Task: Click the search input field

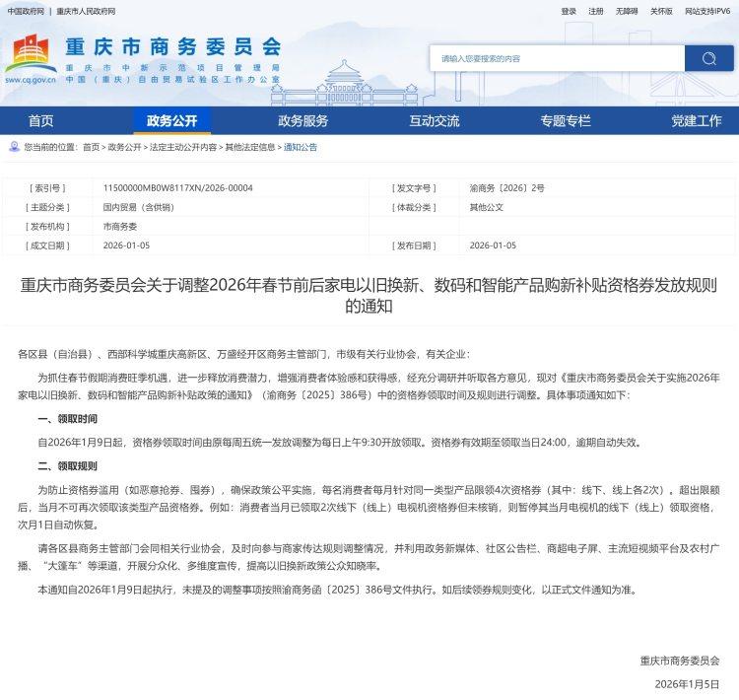Action: (x=557, y=58)
